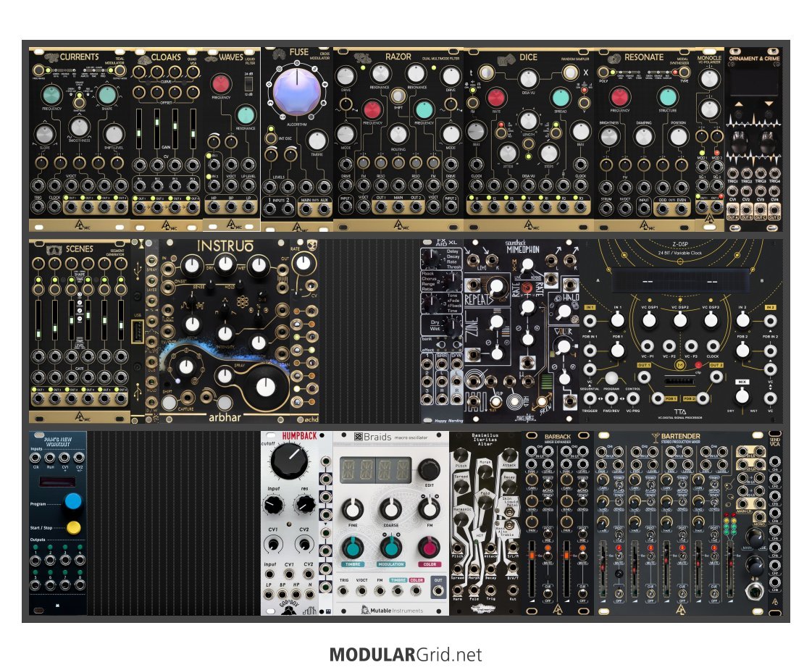
Task: Click the "MONOCLE" module title
Action: pyautogui.click(x=709, y=58)
